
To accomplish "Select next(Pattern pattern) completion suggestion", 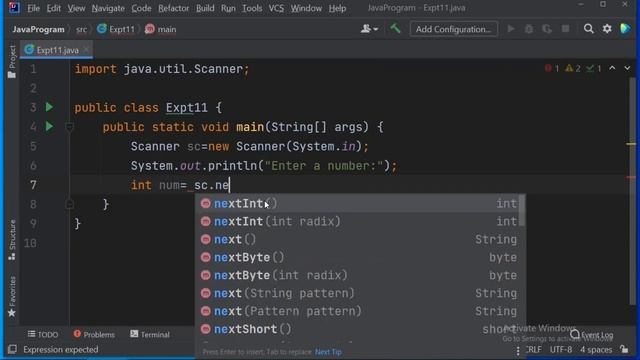I will pos(359,311).
